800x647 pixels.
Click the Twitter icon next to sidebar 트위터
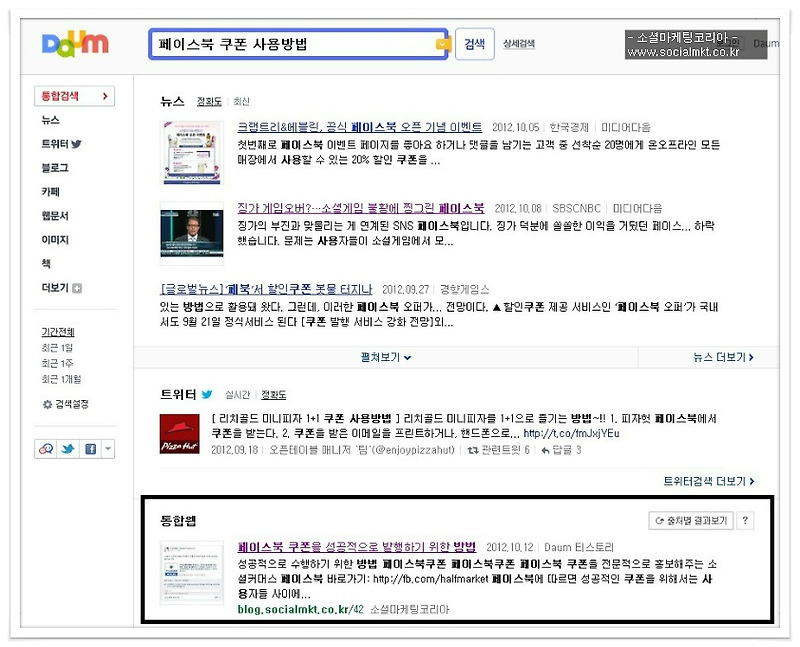pyautogui.click(x=76, y=144)
